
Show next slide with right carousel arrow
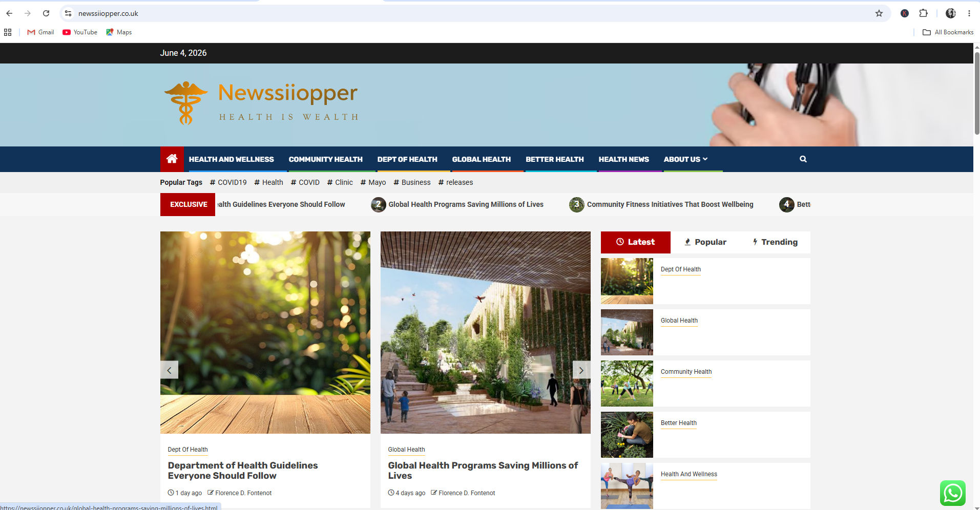(x=581, y=370)
